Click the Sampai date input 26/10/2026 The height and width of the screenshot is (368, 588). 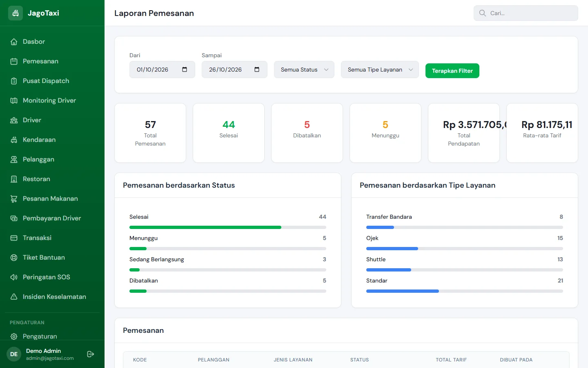[x=234, y=70]
